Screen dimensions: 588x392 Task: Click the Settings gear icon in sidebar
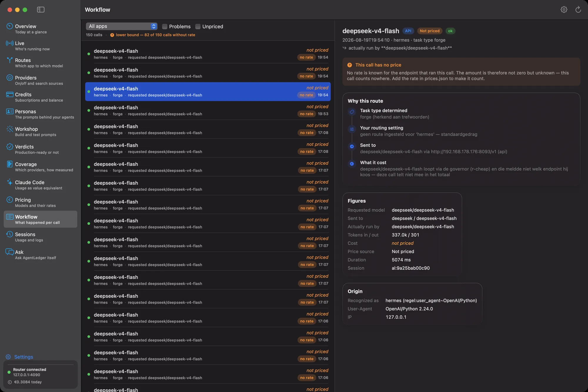pyautogui.click(x=8, y=357)
